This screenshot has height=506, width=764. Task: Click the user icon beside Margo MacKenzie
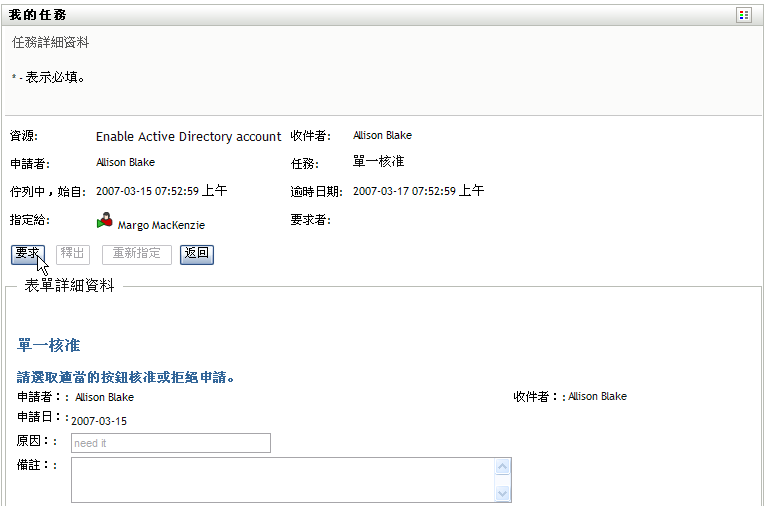click(x=104, y=222)
